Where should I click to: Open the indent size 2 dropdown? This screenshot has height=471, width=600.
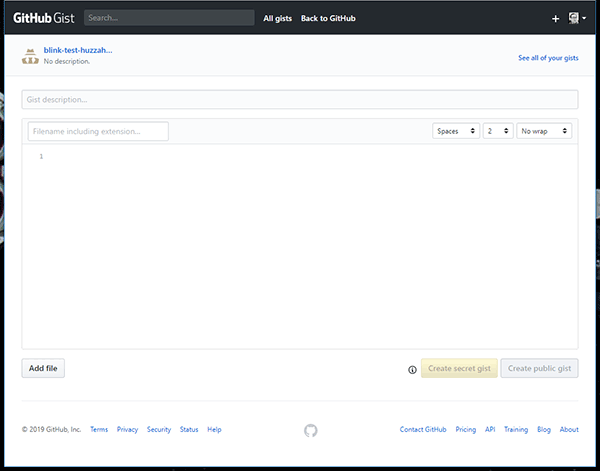pyautogui.click(x=498, y=131)
